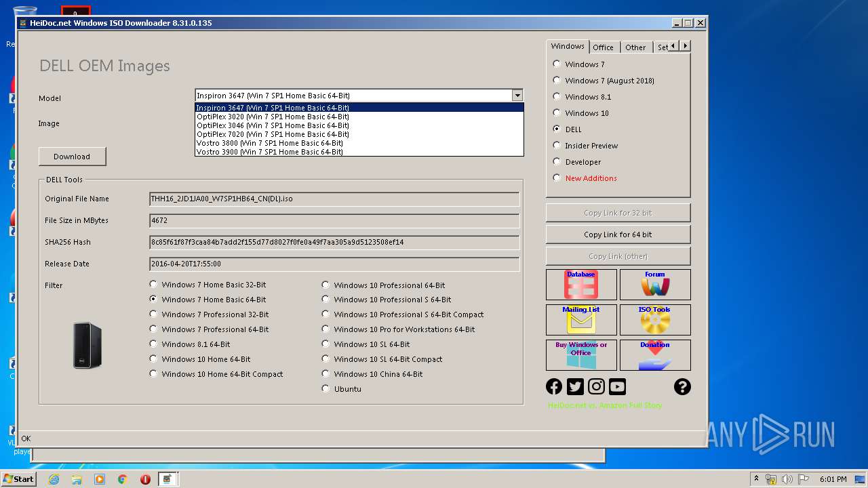This screenshot has height=488, width=868.
Task: Choose OptiPlex 7020 from Model list
Action: click(359, 134)
